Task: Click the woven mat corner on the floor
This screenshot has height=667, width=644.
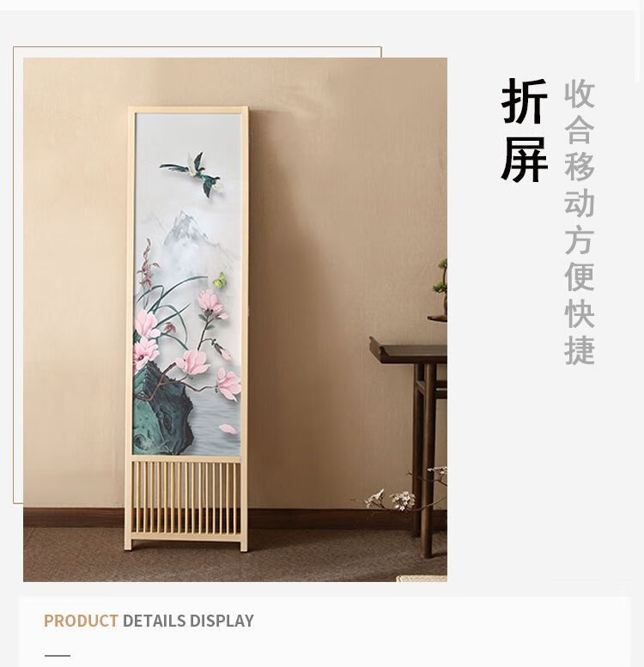Action: [x=422, y=579]
